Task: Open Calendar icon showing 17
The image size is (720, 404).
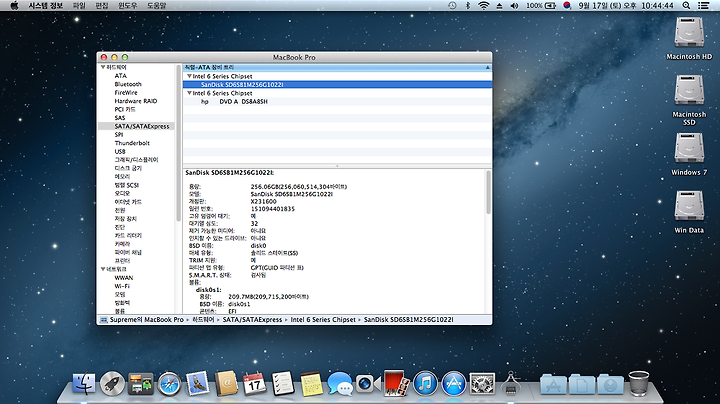Action: 254,384
